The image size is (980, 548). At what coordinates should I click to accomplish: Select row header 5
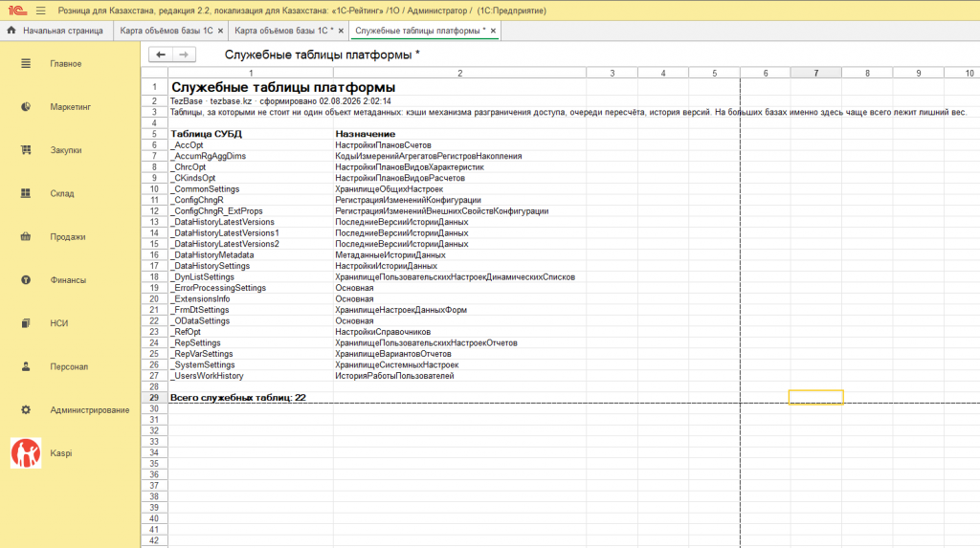pos(154,134)
